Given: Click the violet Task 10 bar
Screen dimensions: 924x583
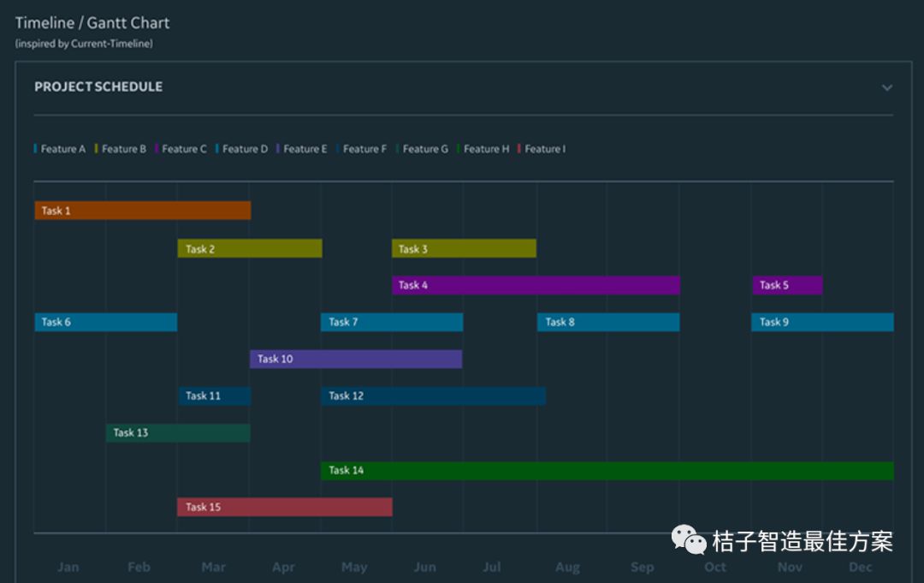Looking at the screenshot, I should (x=356, y=359).
